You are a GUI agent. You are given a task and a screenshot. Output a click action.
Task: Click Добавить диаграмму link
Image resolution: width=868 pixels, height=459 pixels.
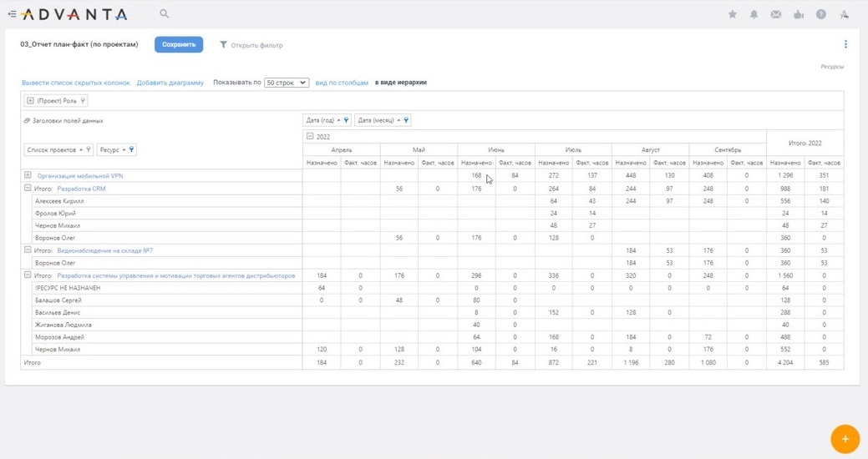pyautogui.click(x=170, y=83)
